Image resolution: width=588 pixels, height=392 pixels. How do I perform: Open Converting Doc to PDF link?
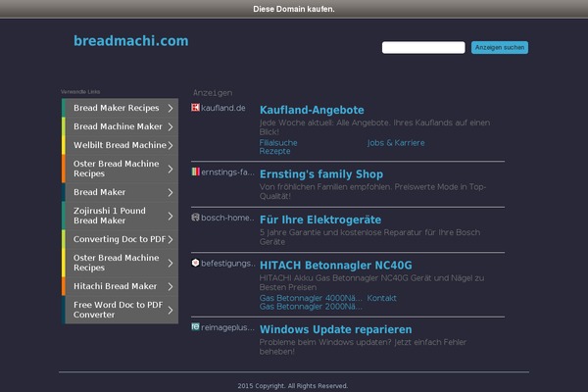(120, 239)
